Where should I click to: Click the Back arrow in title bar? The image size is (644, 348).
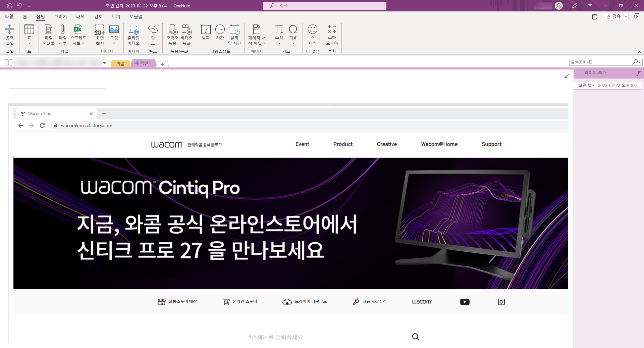(x=10, y=6)
